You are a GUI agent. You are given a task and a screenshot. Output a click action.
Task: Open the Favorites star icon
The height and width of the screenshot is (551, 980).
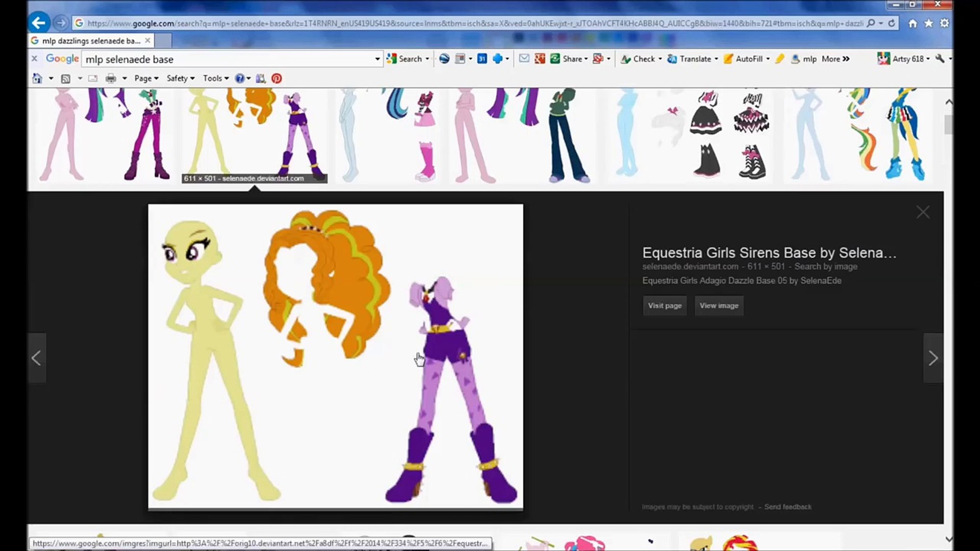point(928,23)
